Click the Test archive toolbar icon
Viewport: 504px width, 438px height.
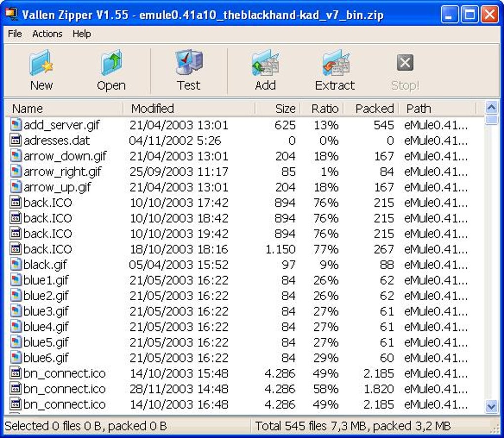click(188, 62)
